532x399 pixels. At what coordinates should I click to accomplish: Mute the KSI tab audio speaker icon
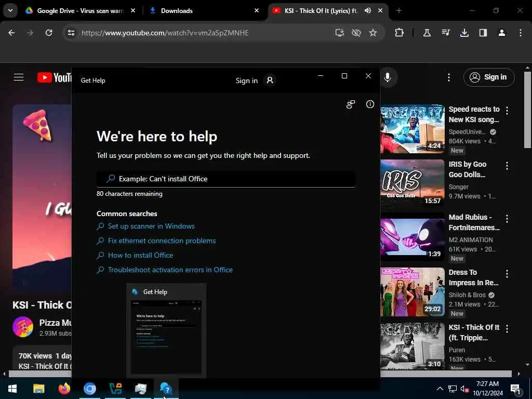368,11
